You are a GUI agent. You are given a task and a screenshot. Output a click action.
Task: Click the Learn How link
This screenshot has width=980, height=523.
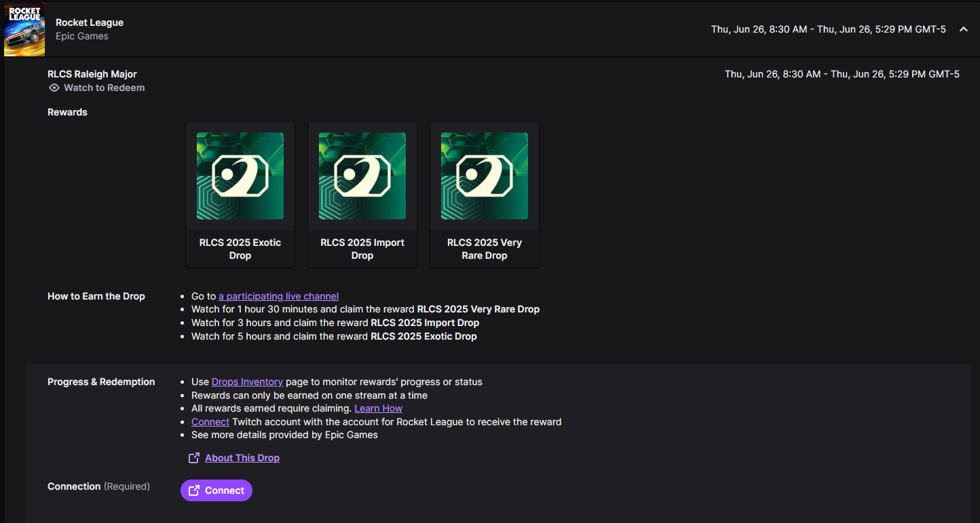[x=378, y=408]
